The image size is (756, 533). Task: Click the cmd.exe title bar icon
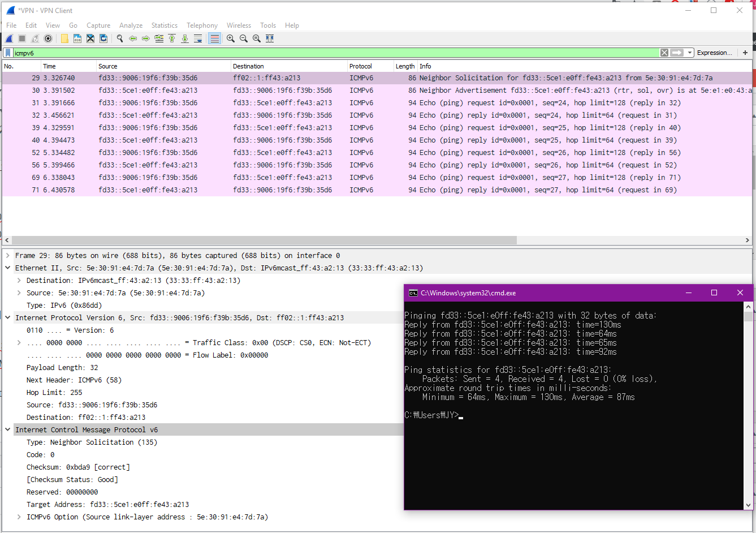coord(413,293)
